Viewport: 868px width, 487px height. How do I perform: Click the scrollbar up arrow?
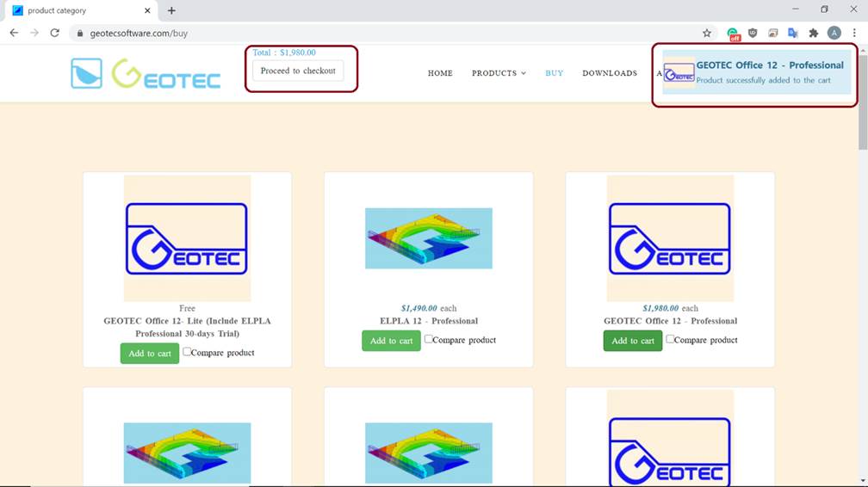(863, 49)
